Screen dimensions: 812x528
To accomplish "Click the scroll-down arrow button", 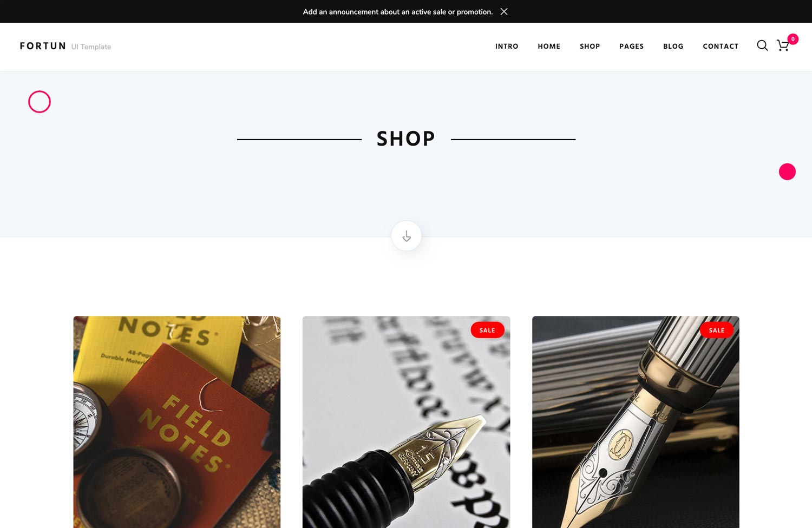I will (x=407, y=236).
